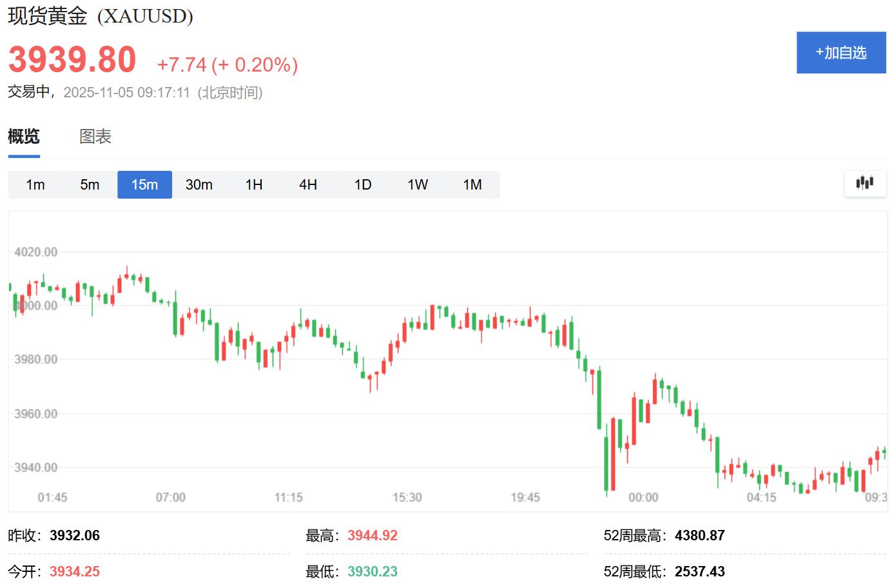The width and height of the screenshot is (896, 588).
Task: Click the current price 3939.80
Action: 71,59
